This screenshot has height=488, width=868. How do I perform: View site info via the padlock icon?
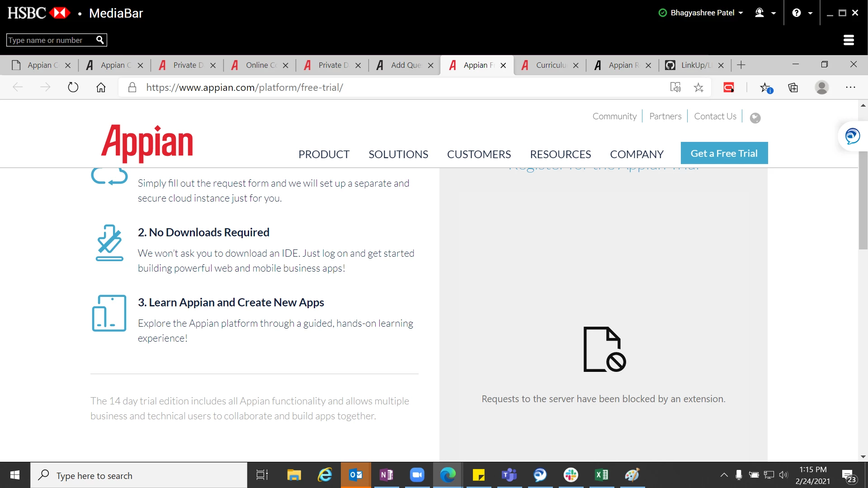[132, 87]
